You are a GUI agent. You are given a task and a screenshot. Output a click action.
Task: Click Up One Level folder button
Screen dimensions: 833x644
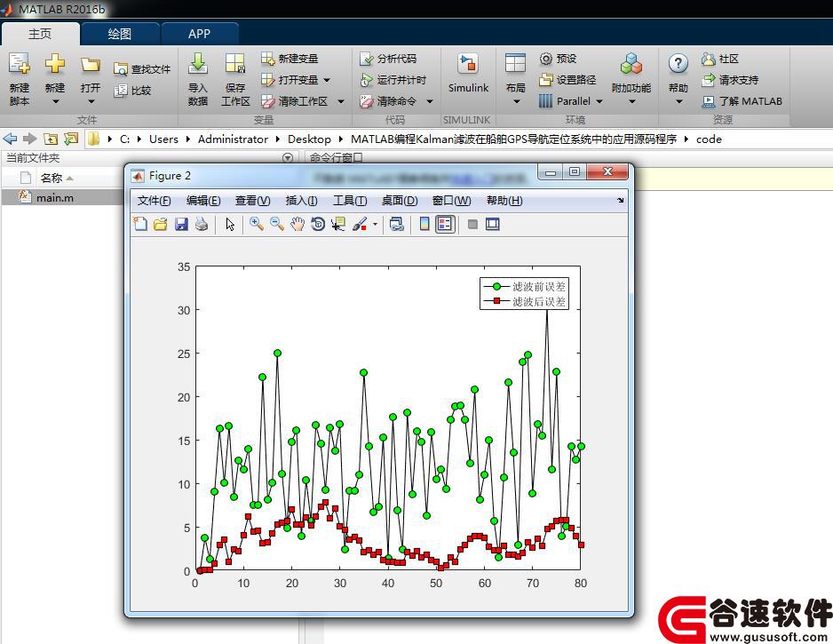click(x=51, y=139)
